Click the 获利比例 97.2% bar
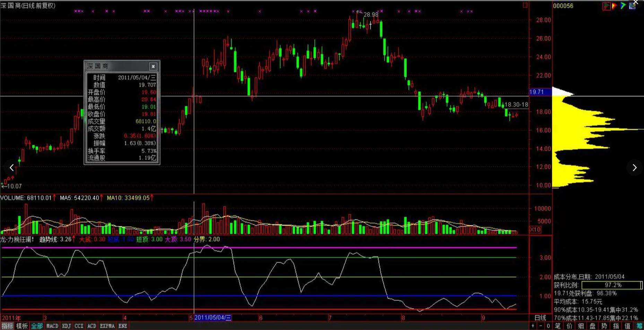This screenshot has width=644, height=330. pyautogui.click(x=612, y=285)
